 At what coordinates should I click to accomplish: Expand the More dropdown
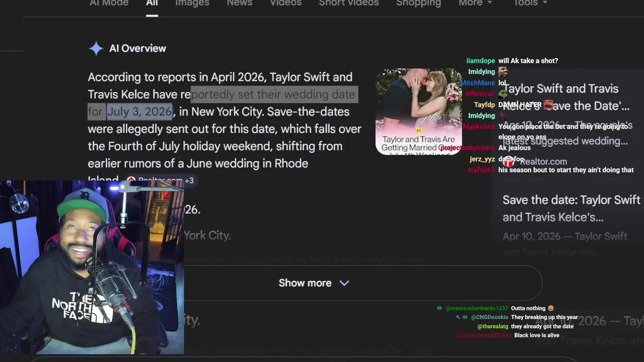pos(475,3)
